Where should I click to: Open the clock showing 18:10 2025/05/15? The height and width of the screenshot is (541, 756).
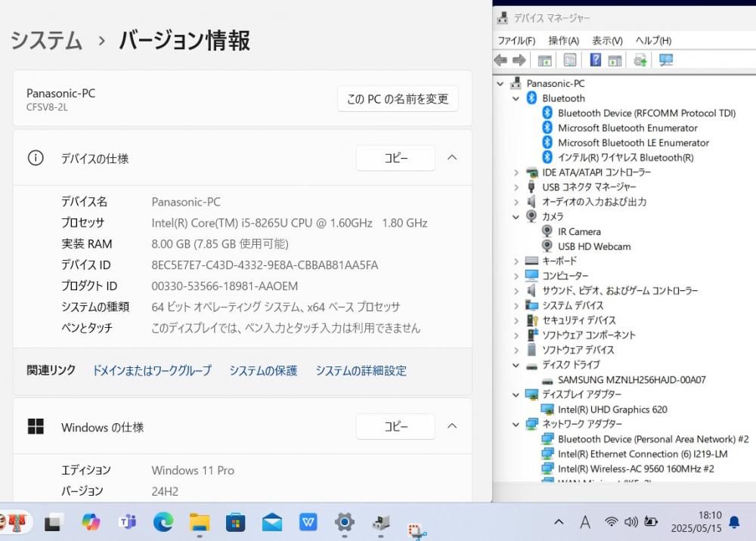[696, 521]
